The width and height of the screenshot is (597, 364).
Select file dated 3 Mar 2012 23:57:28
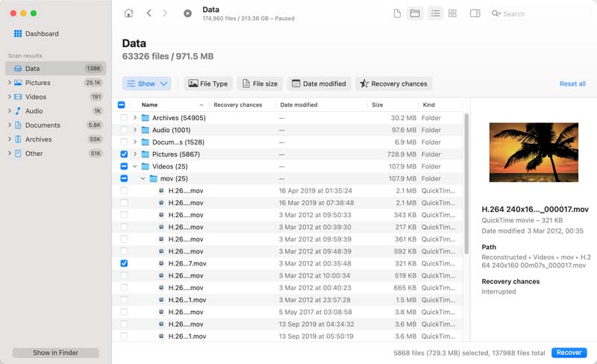click(x=288, y=300)
